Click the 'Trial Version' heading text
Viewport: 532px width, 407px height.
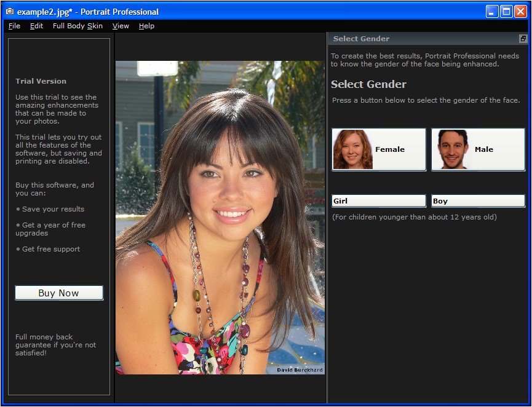click(x=41, y=81)
